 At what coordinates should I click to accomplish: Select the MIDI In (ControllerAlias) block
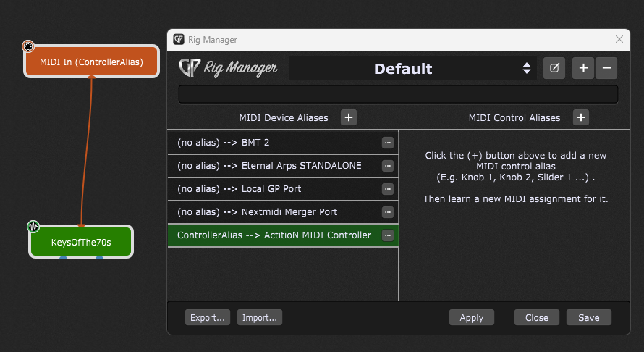91,62
